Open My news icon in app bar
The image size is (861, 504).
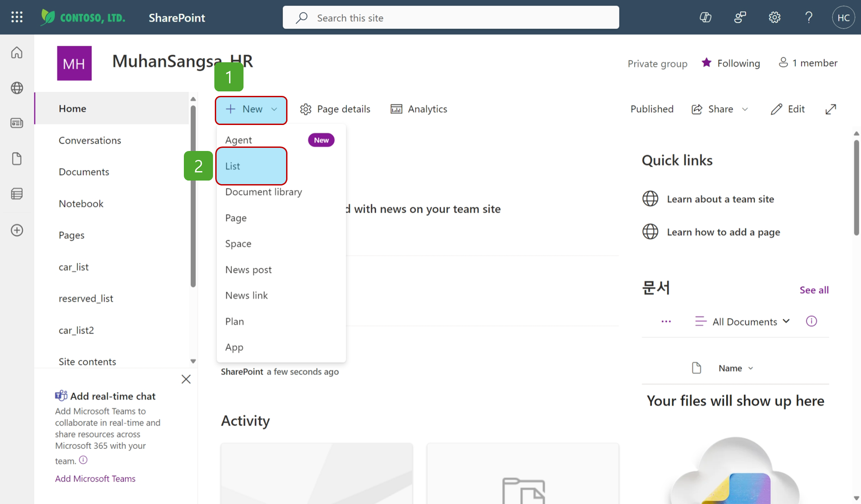click(x=17, y=123)
